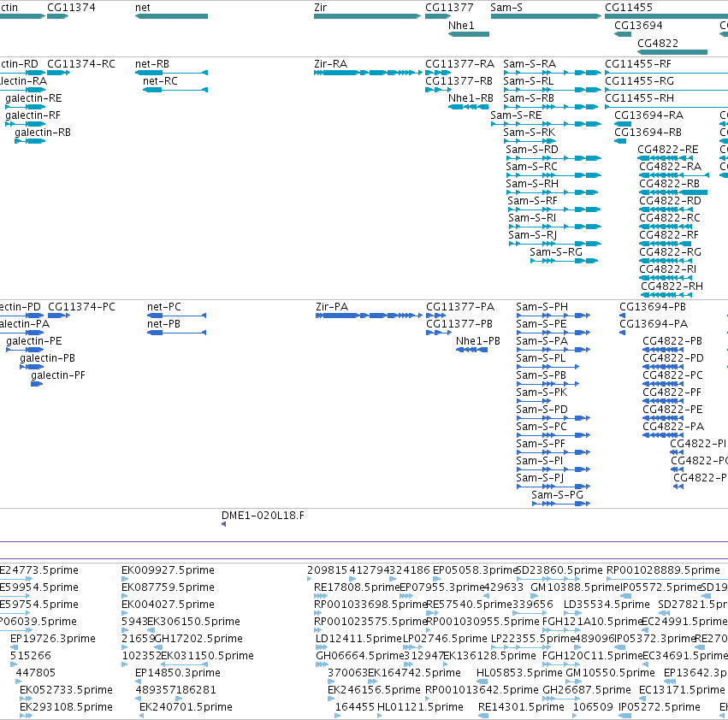Select the CG4822-PA protein label
728x720 pixels.
tap(673, 427)
